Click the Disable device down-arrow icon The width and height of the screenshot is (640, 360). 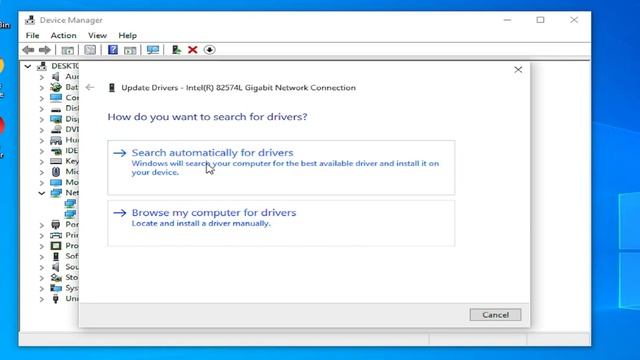click(x=209, y=50)
